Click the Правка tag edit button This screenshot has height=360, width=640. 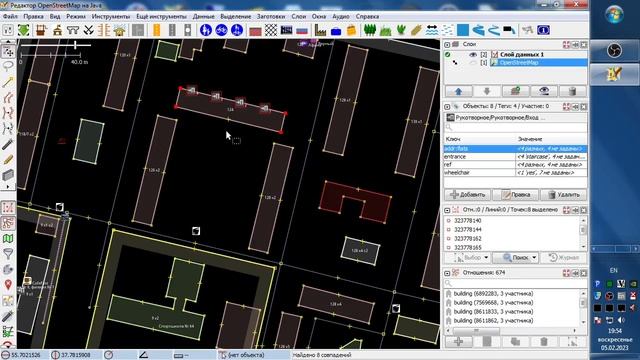click(x=516, y=195)
